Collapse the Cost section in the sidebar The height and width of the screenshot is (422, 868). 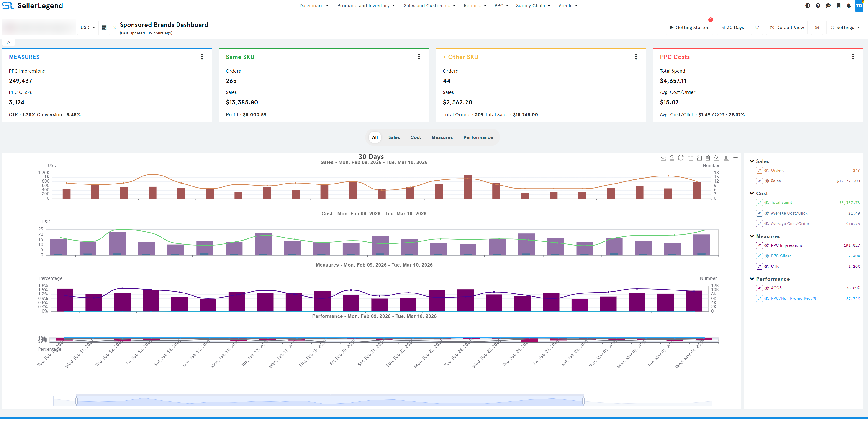tap(752, 193)
